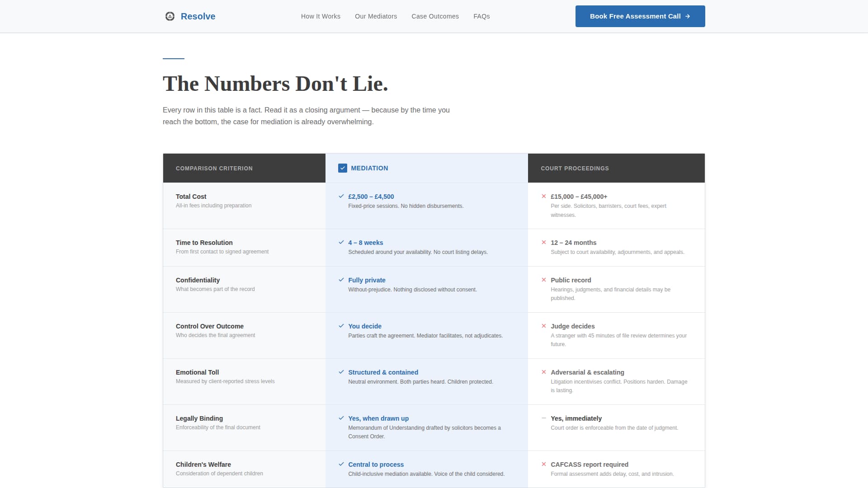The image size is (868, 488).
Task: Click the X next to CAFCASS report required
Action: (544, 465)
